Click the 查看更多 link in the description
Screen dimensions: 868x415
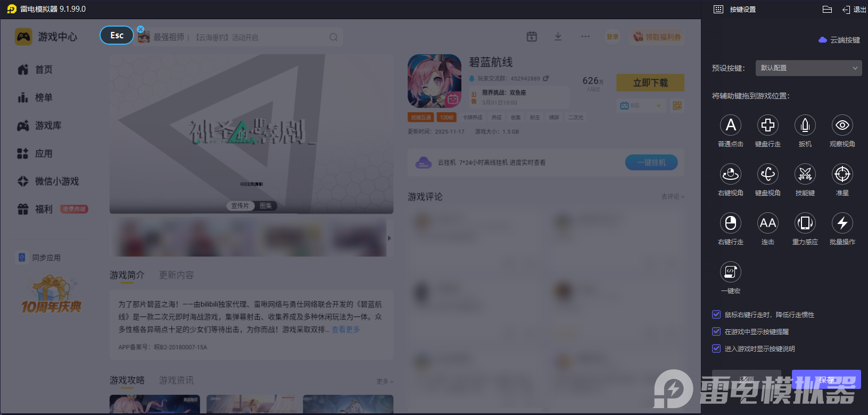346,329
